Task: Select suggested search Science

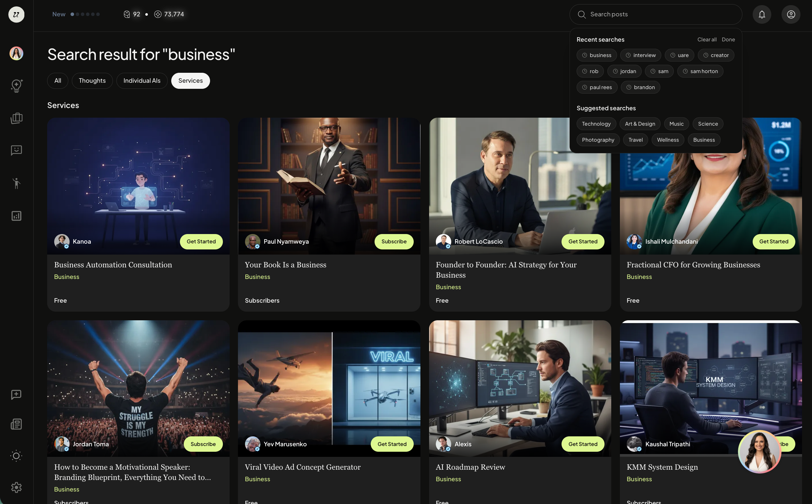Action: (x=708, y=124)
